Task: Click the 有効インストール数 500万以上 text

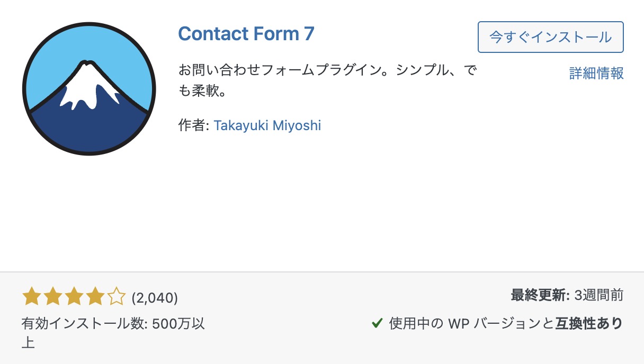Action: tap(113, 333)
